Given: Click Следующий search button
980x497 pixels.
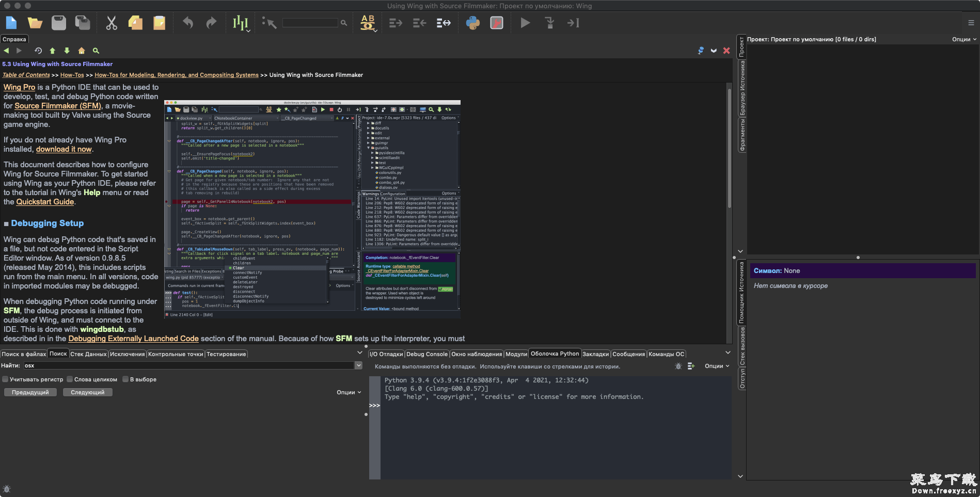Looking at the screenshot, I should [x=88, y=392].
